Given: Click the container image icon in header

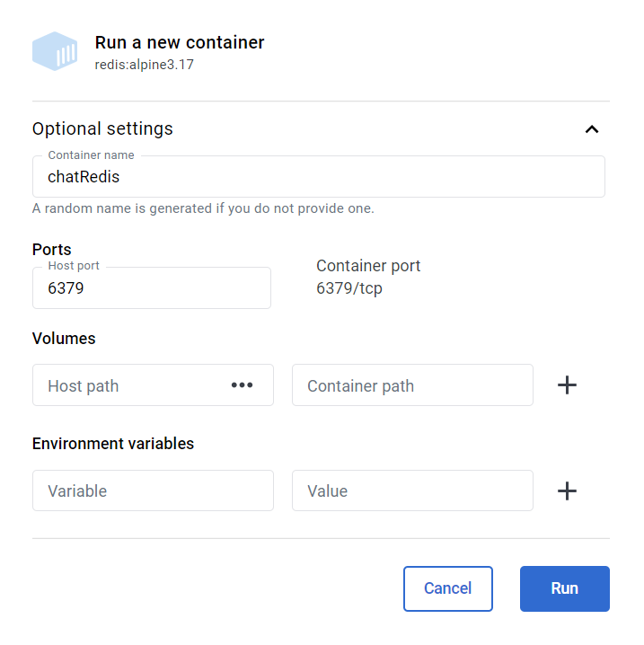Looking at the screenshot, I should 55,51.
